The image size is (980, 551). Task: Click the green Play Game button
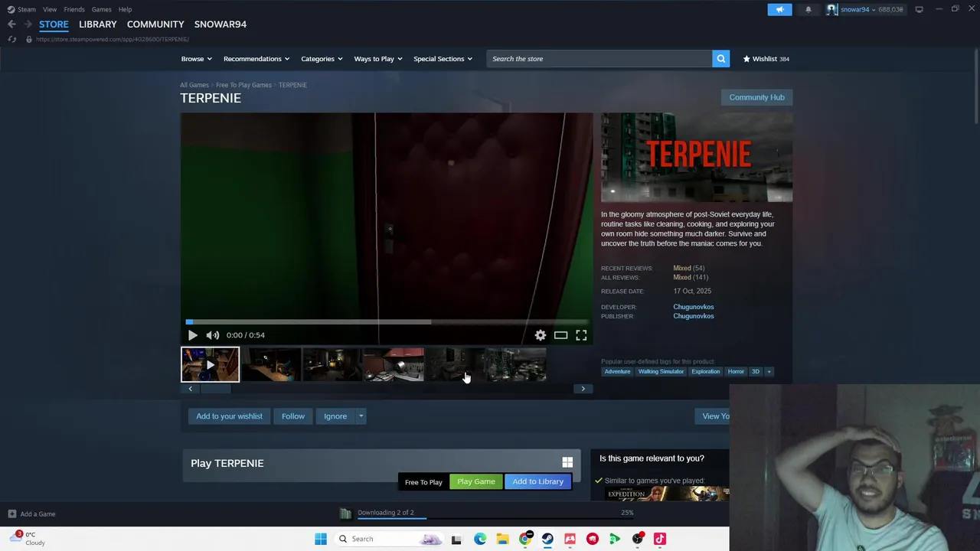(476, 481)
